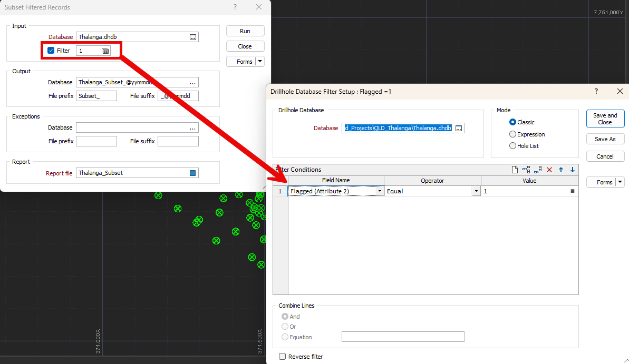
Task: Open the Forms dropdown arrow in Subset dialog
Action: [x=260, y=62]
